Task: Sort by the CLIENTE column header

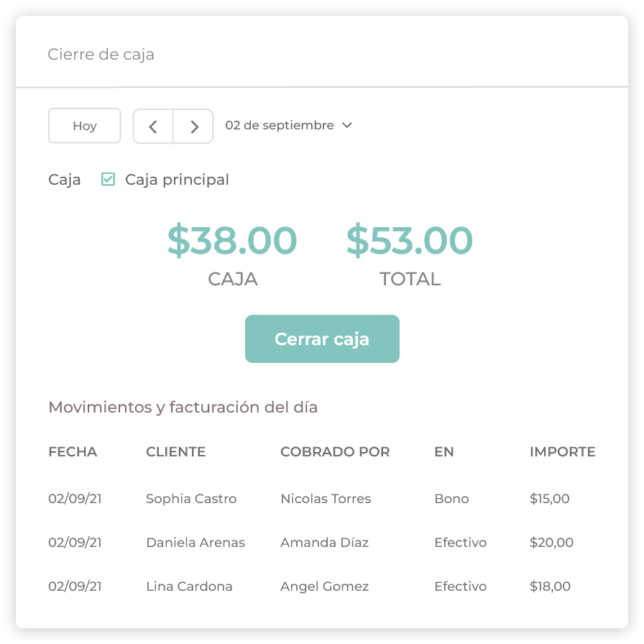Action: pyautogui.click(x=175, y=452)
